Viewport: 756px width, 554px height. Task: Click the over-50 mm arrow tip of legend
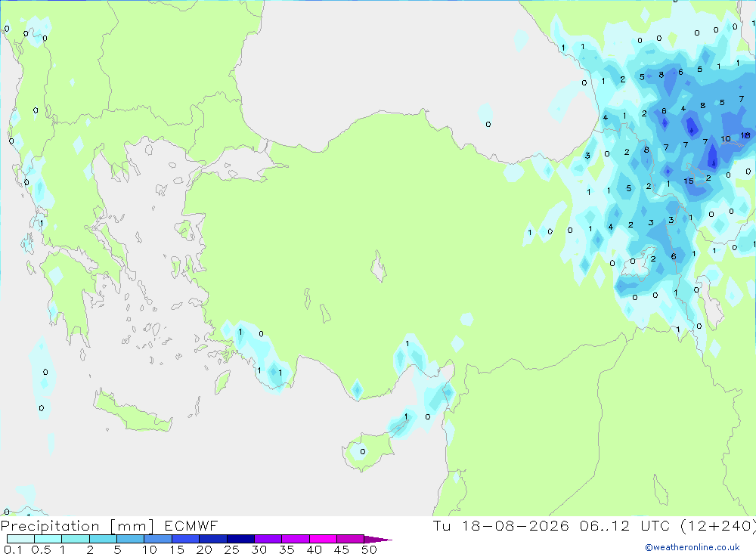click(x=378, y=539)
